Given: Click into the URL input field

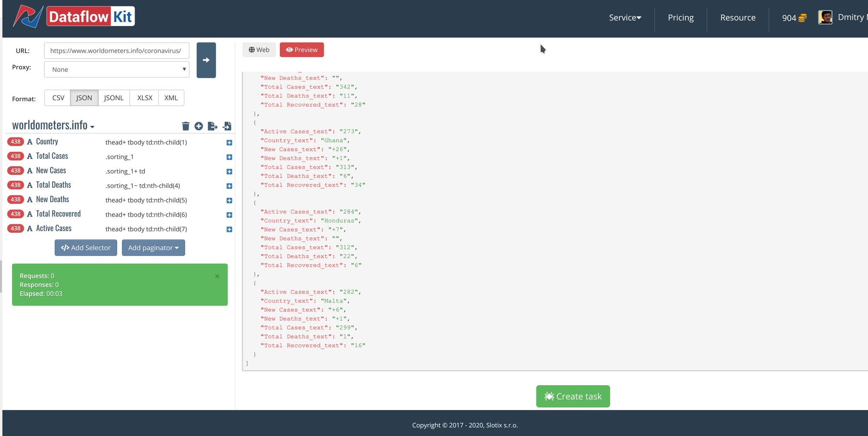Looking at the screenshot, I should click(117, 51).
